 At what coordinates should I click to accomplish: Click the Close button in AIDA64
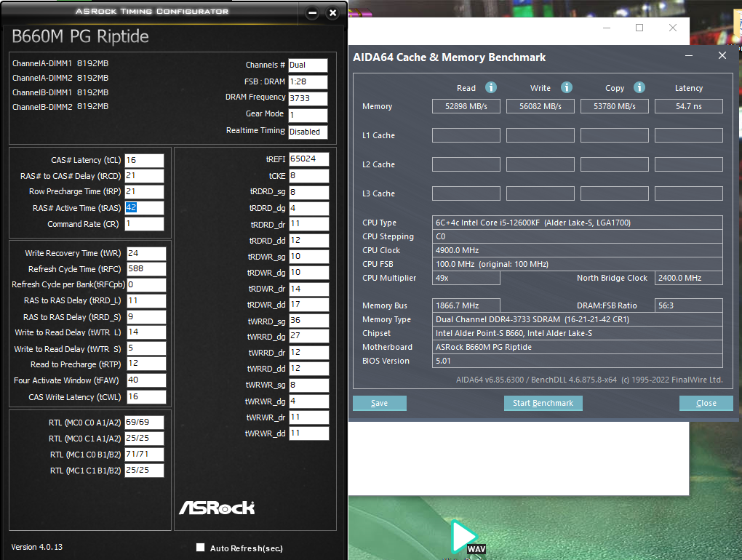706,403
